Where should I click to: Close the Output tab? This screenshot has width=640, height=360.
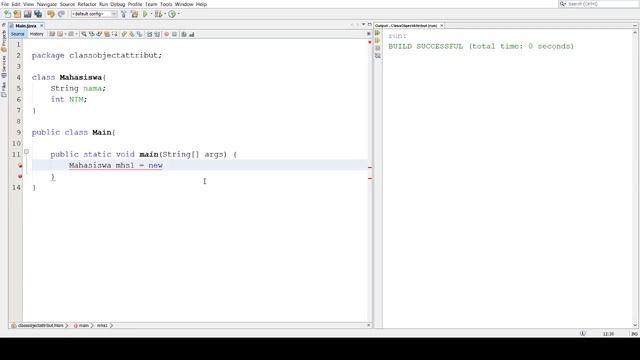pos(442,26)
